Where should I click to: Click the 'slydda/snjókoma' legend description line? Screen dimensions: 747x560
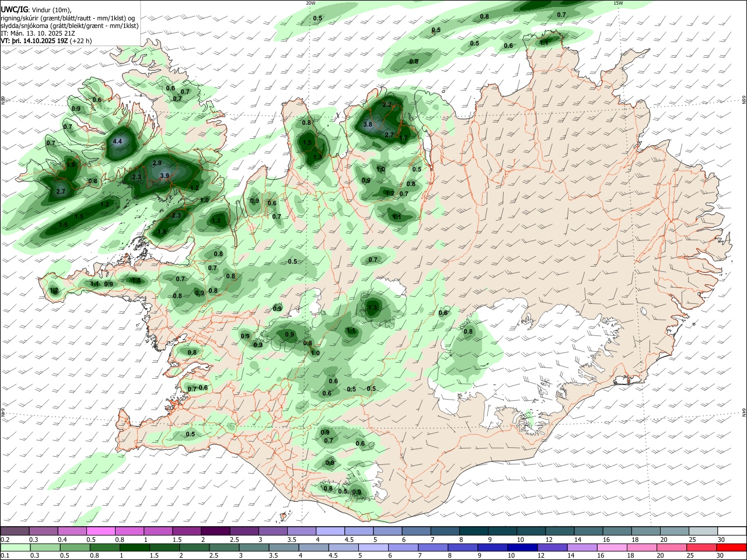coord(69,26)
